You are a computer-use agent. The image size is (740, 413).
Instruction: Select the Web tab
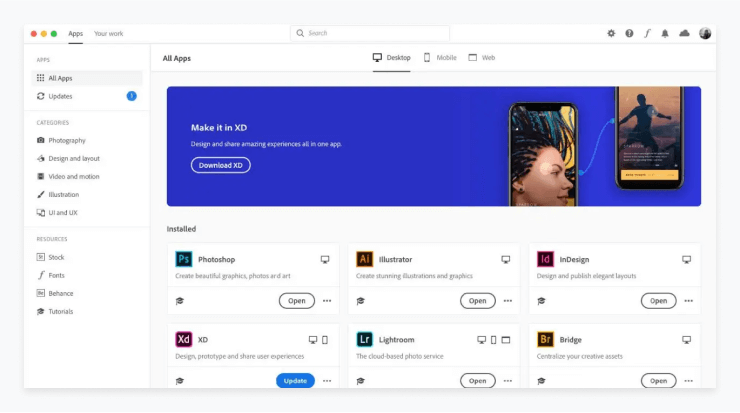pos(481,58)
